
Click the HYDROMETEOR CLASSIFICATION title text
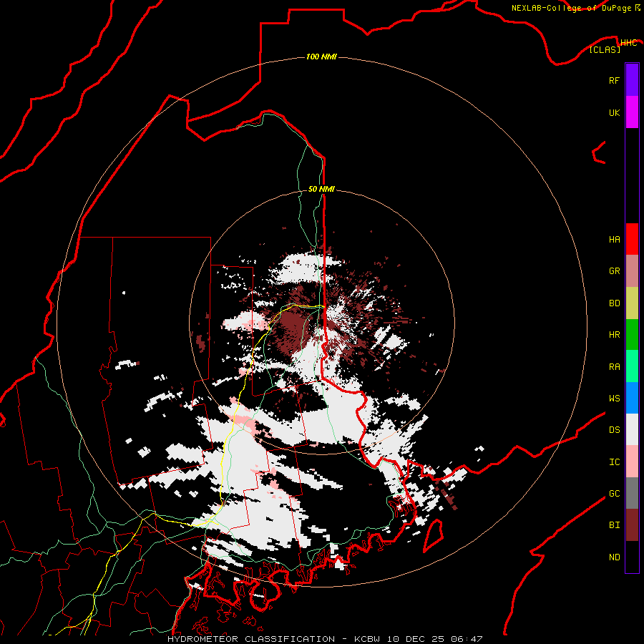[x=251, y=639]
